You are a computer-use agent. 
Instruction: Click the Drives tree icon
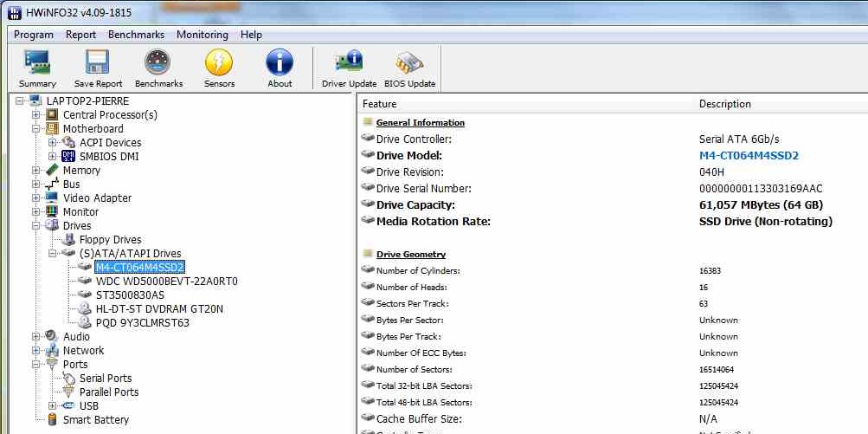coord(52,225)
